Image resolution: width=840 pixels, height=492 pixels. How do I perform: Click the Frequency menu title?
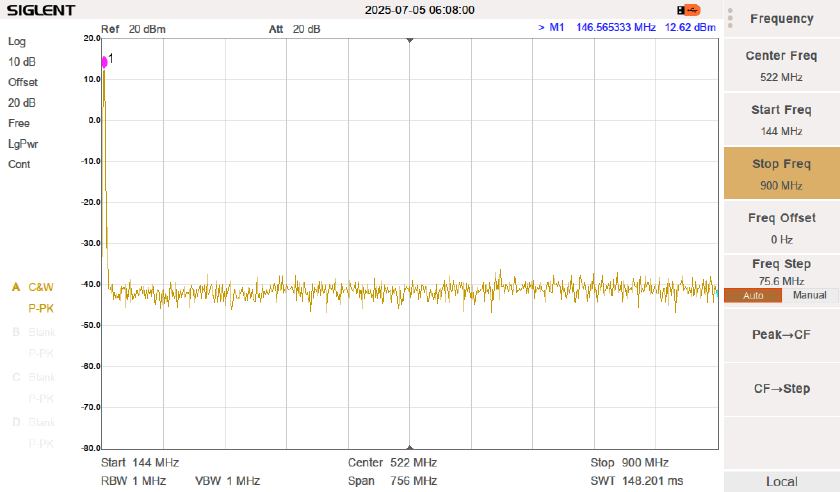781,18
